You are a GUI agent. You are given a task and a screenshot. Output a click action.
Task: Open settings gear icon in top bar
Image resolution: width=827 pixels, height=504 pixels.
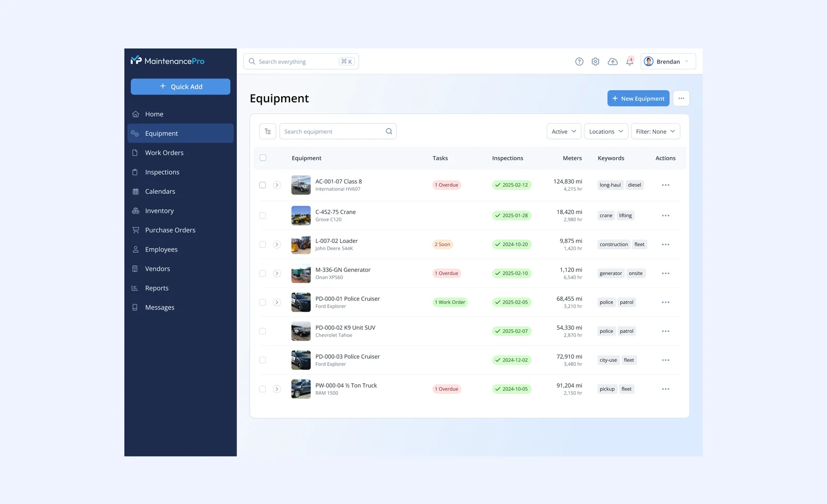[x=595, y=62]
